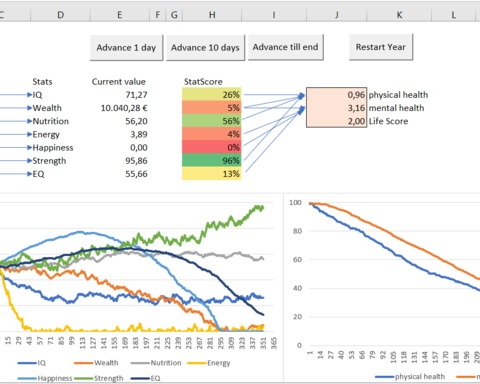The image size is (480, 384).
Task: Click Happiness value 0,00
Action: point(139,148)
